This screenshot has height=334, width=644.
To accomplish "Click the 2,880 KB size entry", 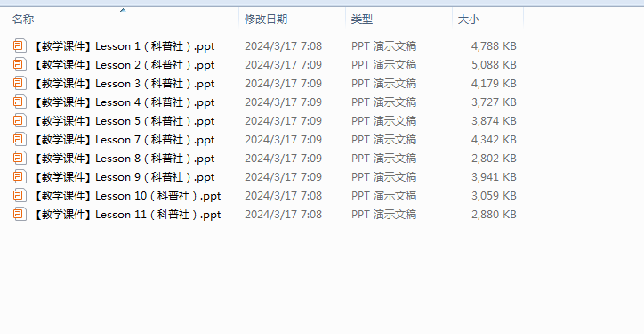I will 494,215.
